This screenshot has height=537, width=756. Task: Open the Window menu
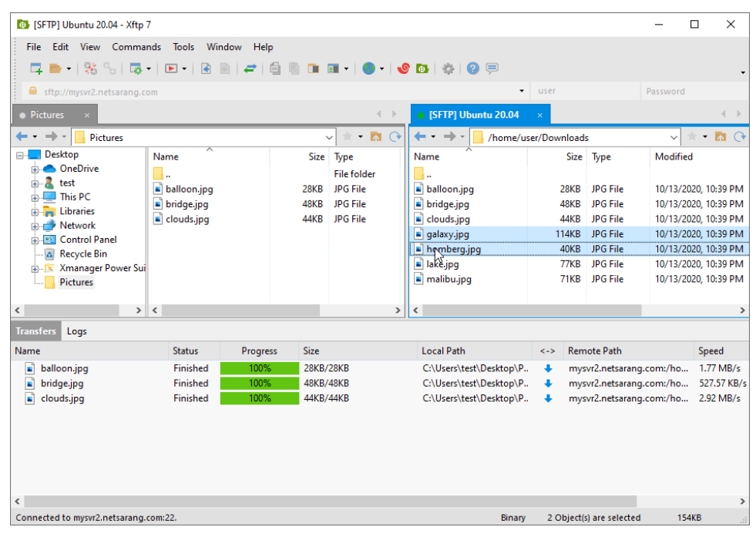pos(224,47)
